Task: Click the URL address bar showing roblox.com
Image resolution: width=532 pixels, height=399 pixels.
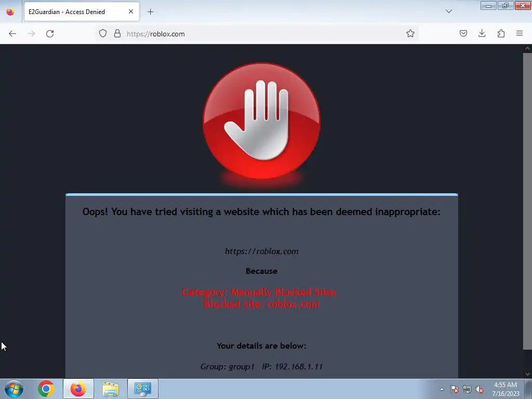Action: [257, 34]
